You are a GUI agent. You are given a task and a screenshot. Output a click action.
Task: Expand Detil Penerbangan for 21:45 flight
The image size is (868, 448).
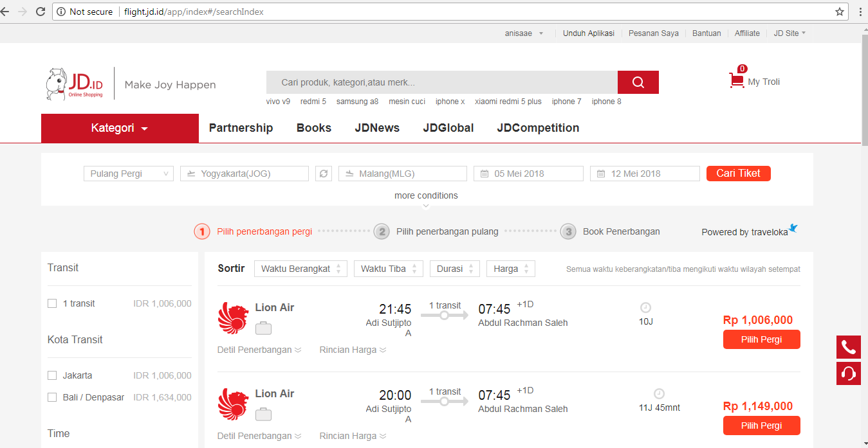coord(259,350)
